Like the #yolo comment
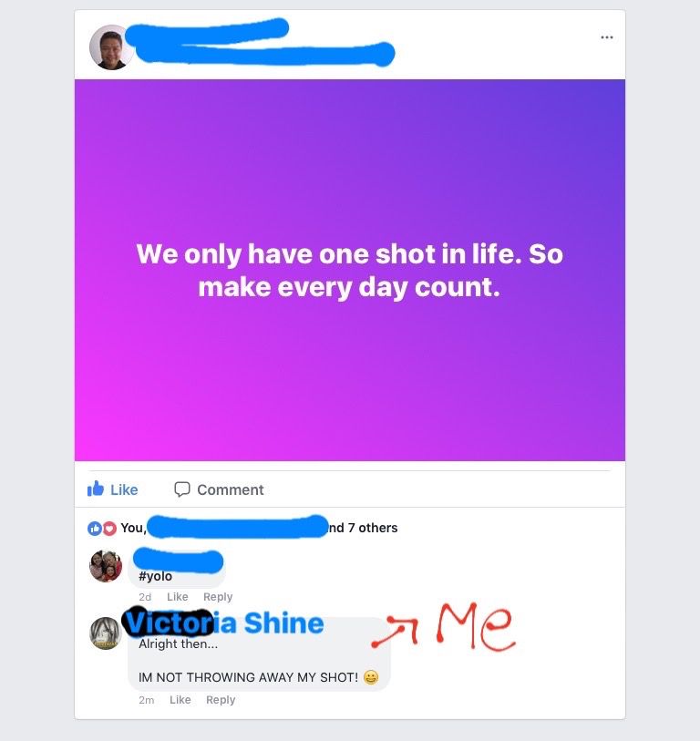This screenshot has width=700, height=741. click(177, 597)
